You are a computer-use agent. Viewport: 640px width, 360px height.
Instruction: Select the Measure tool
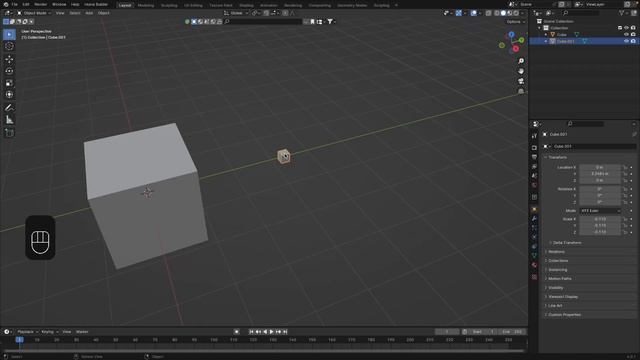coord(9,120)
